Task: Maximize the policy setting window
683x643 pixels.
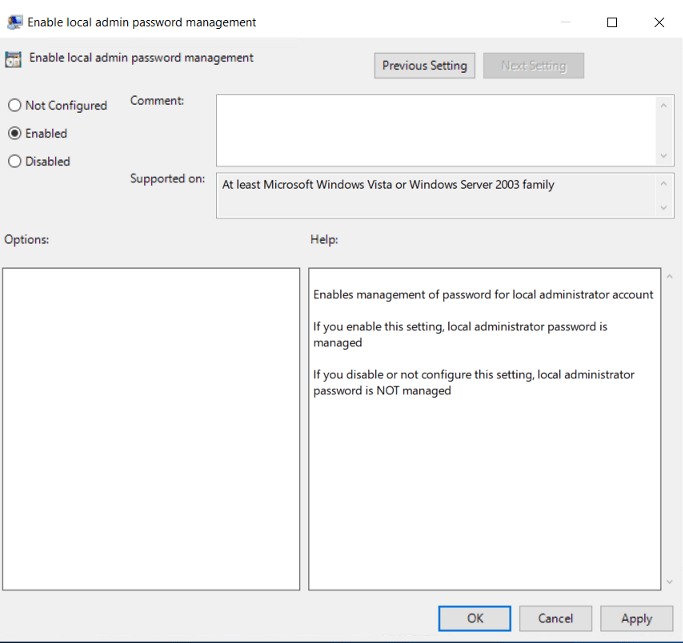Action: tap(612, 22)
